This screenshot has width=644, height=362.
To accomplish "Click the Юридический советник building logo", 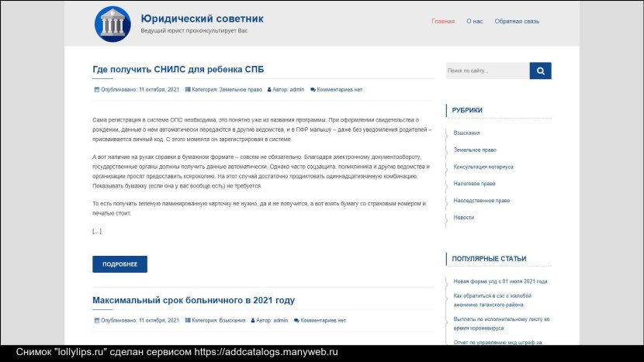I will tap(113, 23).
